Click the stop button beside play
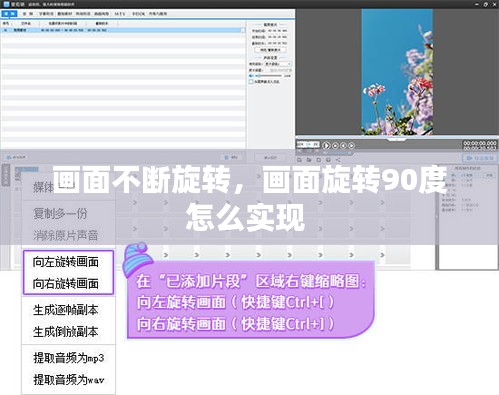 coord(336,146)
